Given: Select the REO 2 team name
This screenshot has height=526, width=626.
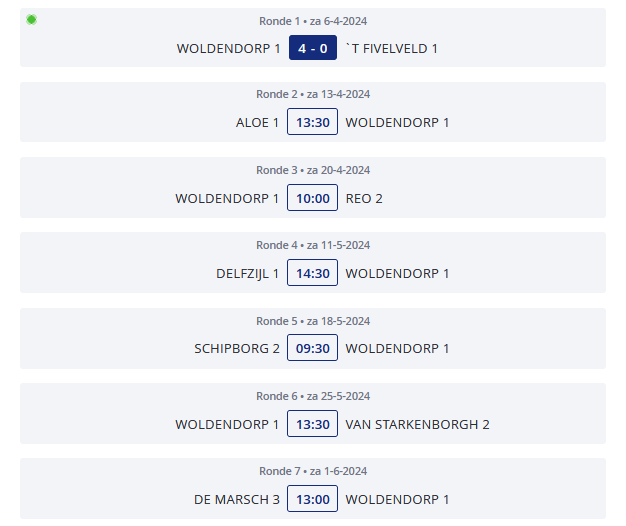Looking at the screenshot, I should click(x=364, y=198).
